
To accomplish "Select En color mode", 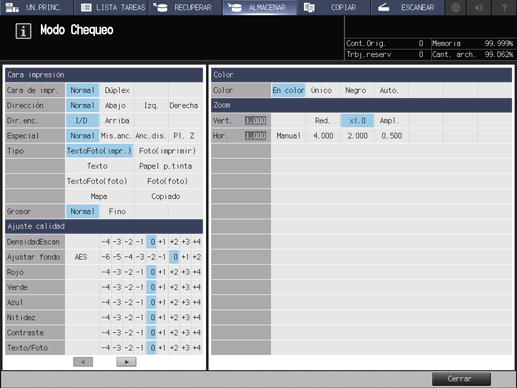I will (x=288, y=90).
